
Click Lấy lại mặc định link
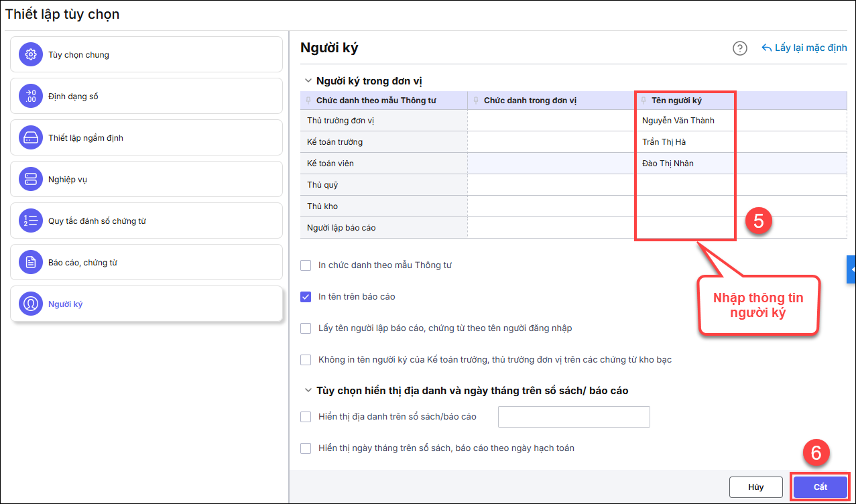pyautogui.click(x=804, y=48)
